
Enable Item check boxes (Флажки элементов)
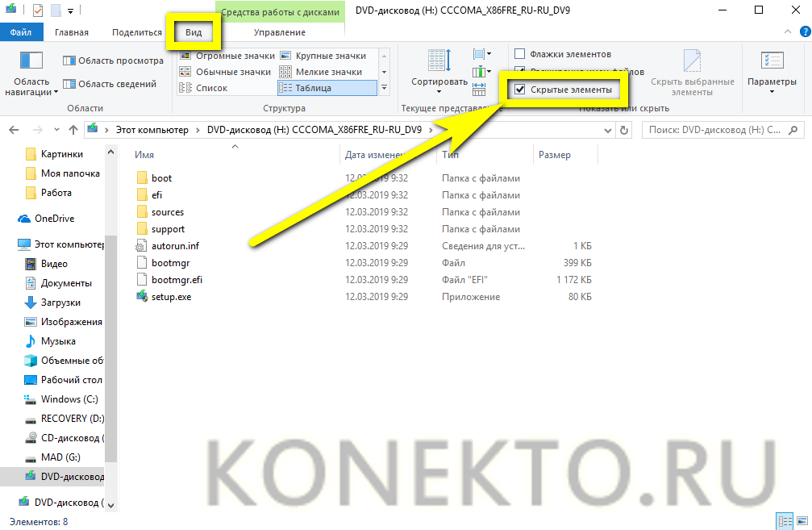click(521, 54)
